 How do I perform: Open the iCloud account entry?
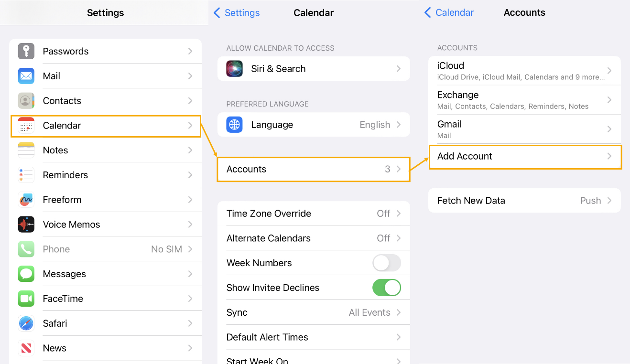524,71
